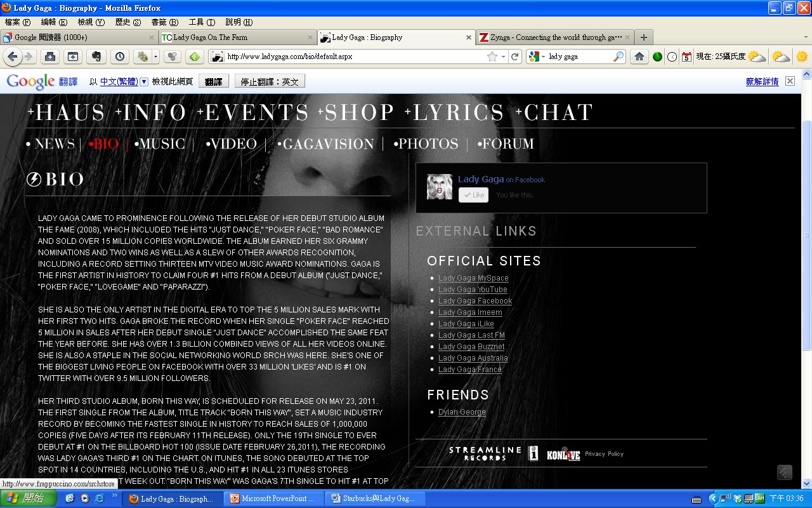Open the history clock toolbar icon
This screenshot has width=812, height=508.
point(120,57)
